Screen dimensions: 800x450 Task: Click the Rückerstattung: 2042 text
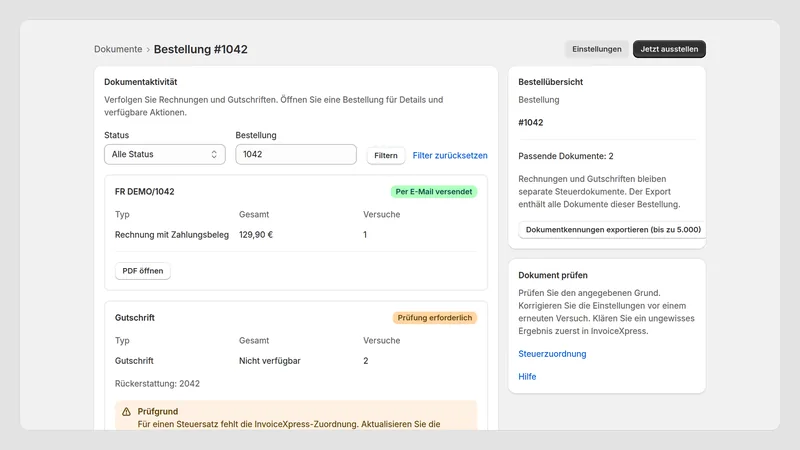pyautogui.click(x=157, y=384)
